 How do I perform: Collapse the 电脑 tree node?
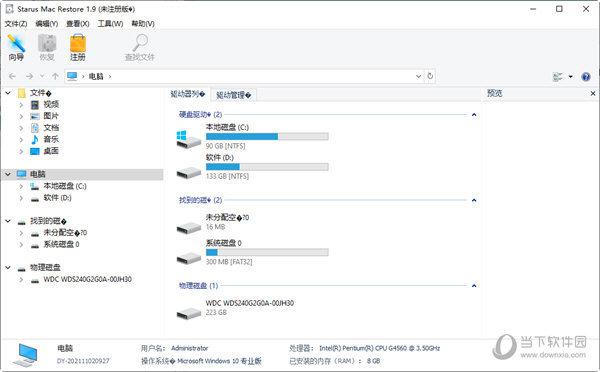(8, 174)
